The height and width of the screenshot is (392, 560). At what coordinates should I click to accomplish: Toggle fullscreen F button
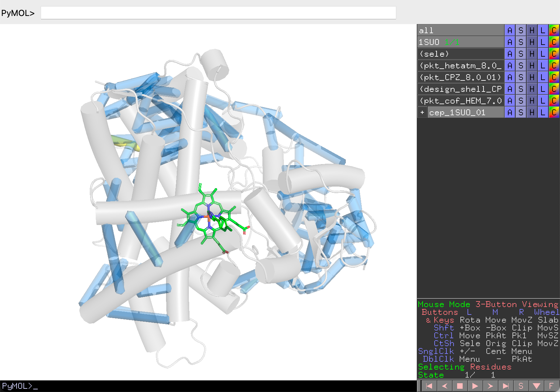[x=552, y=386]
